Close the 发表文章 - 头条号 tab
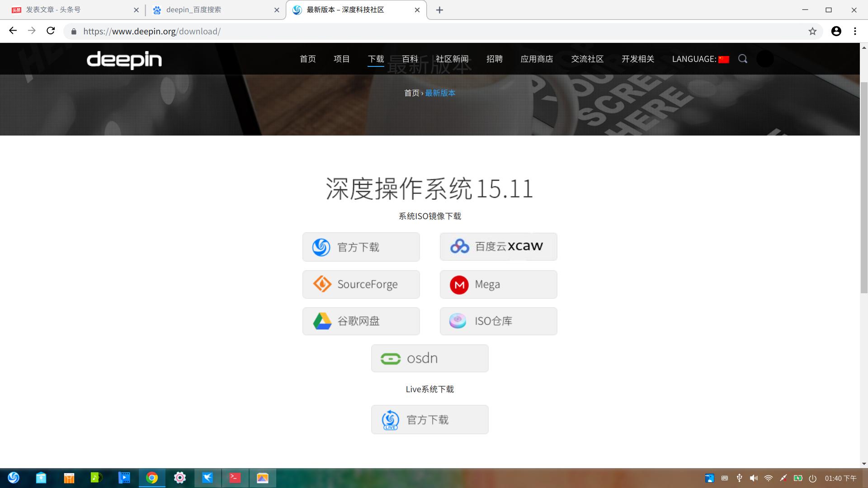 [x=136, y=10]
